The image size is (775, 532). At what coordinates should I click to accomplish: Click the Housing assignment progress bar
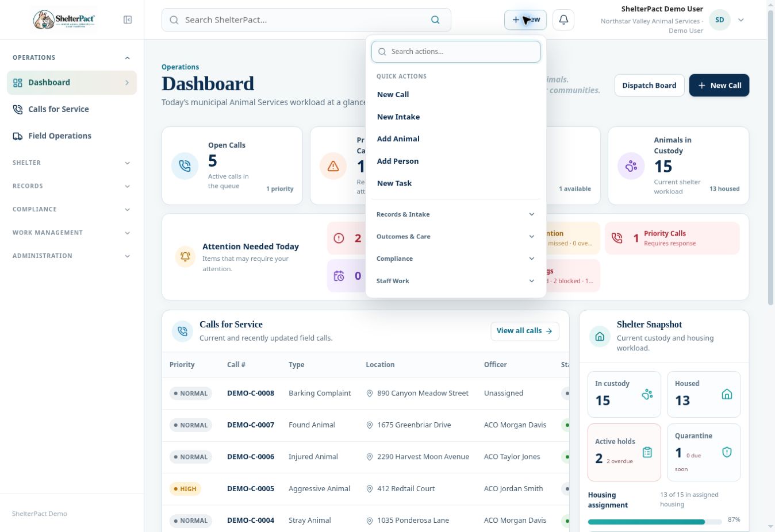(x=655, y=522)
